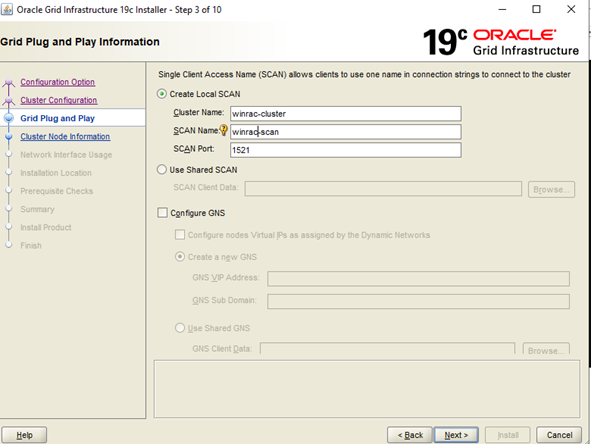The image size is (591, 444).
Task: Click the SCAN Name help lightbulb icon
Action: (224, 130)
